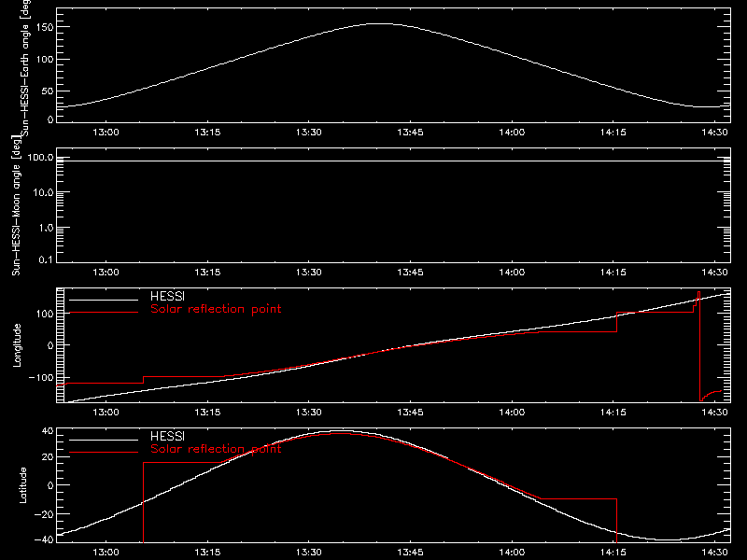Click the 100 tick label on Longitude plot

coord(44,314)
